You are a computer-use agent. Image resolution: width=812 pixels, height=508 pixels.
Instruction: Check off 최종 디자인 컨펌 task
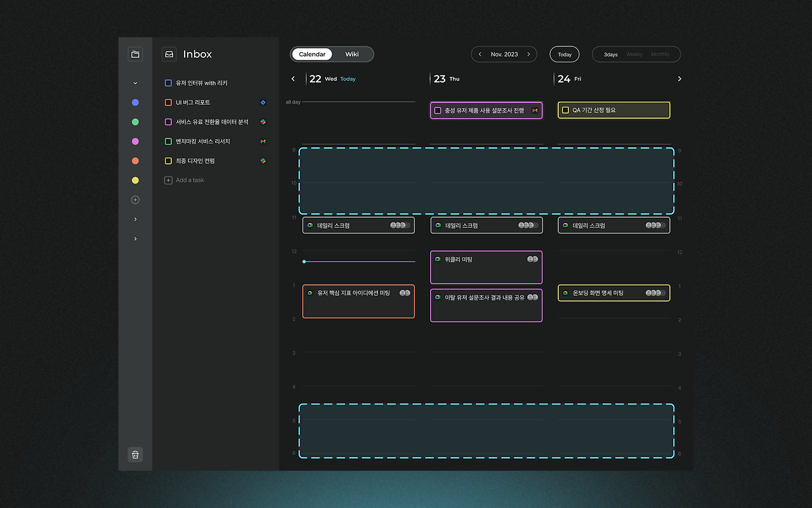point(168,161)
